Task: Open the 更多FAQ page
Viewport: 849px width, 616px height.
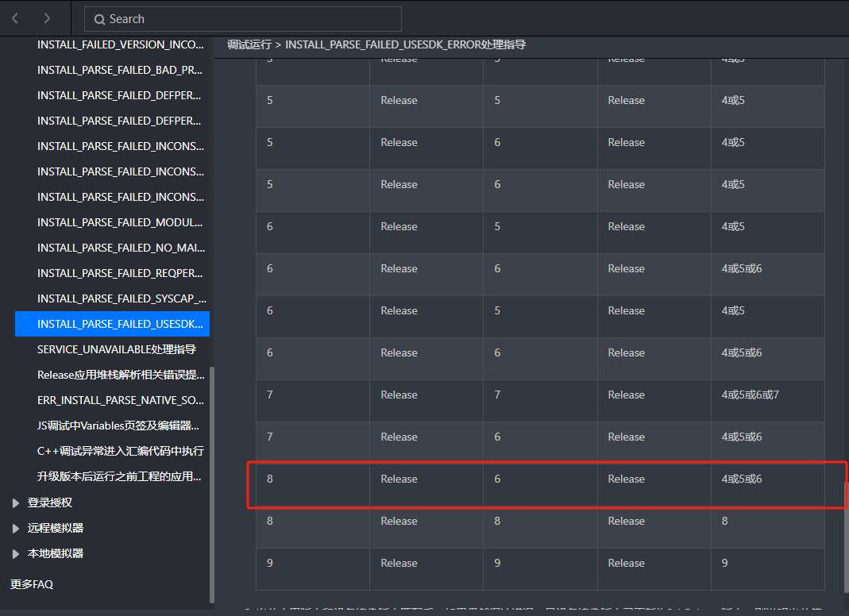Action: coord(31,583)
